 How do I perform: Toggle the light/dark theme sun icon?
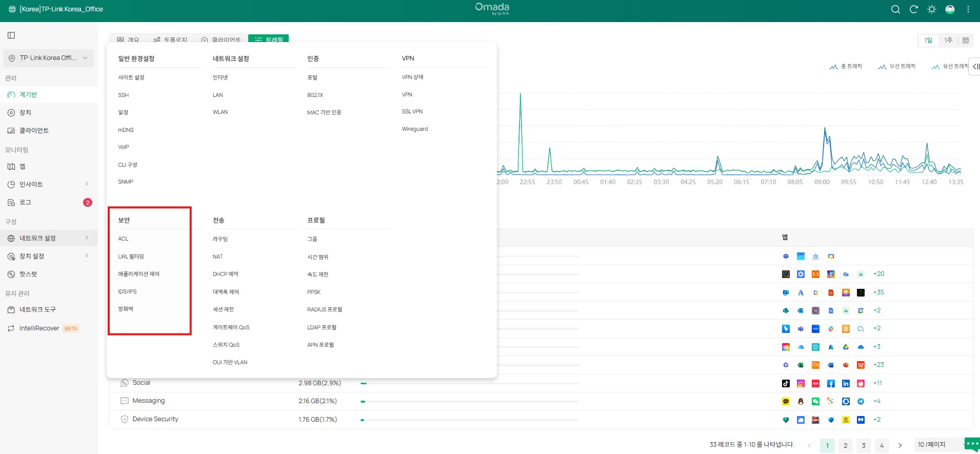click(x=932, y=9)
